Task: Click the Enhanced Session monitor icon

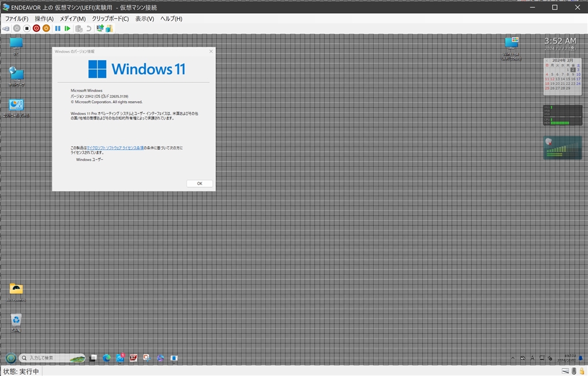Action: click(100, 28)
